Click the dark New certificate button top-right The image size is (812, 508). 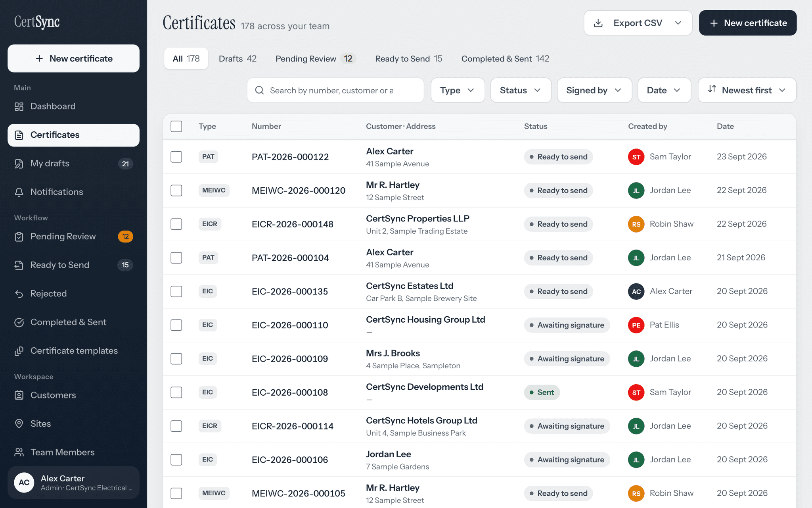click(747, 23)
